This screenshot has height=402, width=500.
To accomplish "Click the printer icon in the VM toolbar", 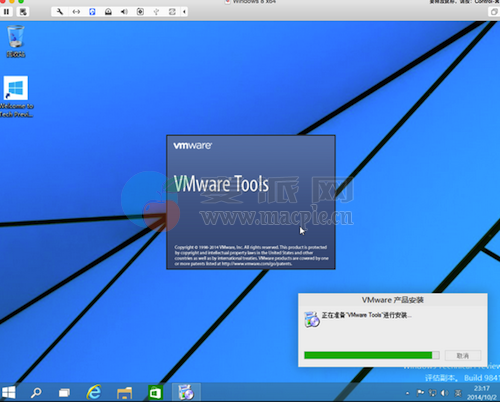I will click(x=172, y=12).
